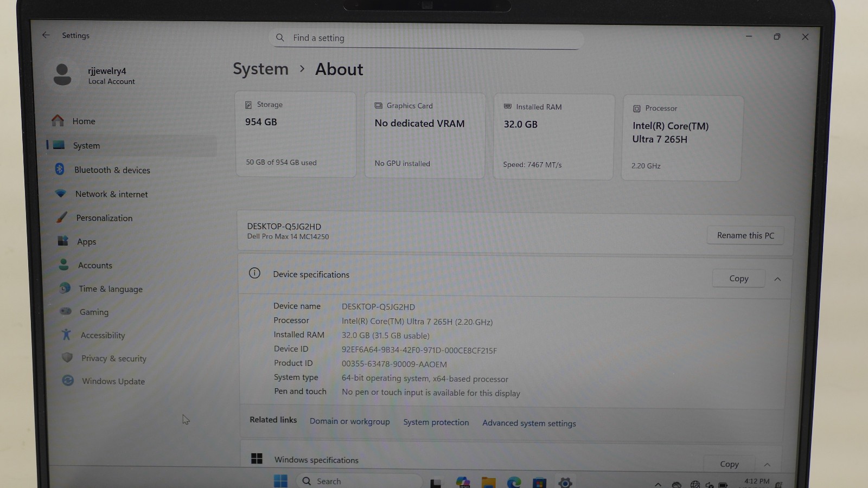
Task: Click the Privacy shield icon
Action: pos(67,357)
